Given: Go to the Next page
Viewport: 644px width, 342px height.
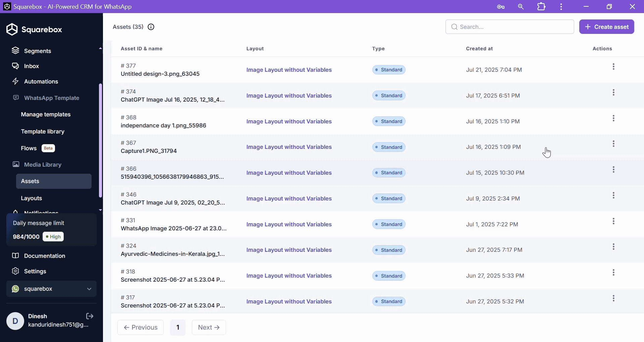Looking at the screenshot, I should [x=209, y=327].
